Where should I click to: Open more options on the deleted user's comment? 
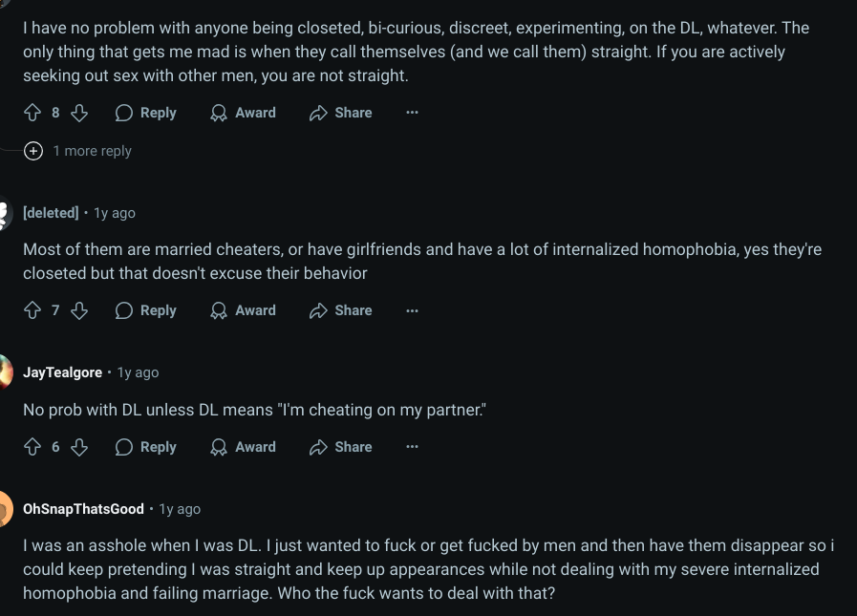pos(412,310)
